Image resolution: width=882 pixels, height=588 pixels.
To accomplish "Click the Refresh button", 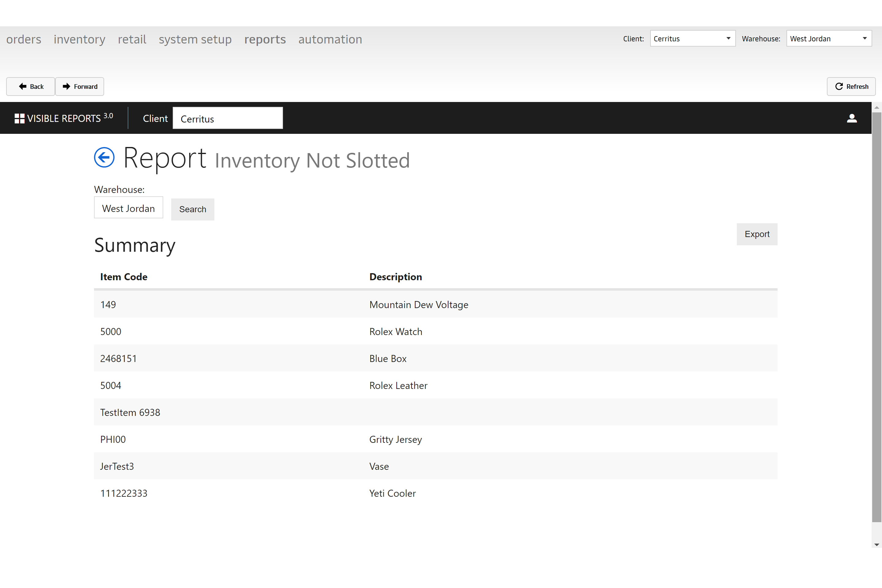I will pyautogui.click(x=851, y=87).
